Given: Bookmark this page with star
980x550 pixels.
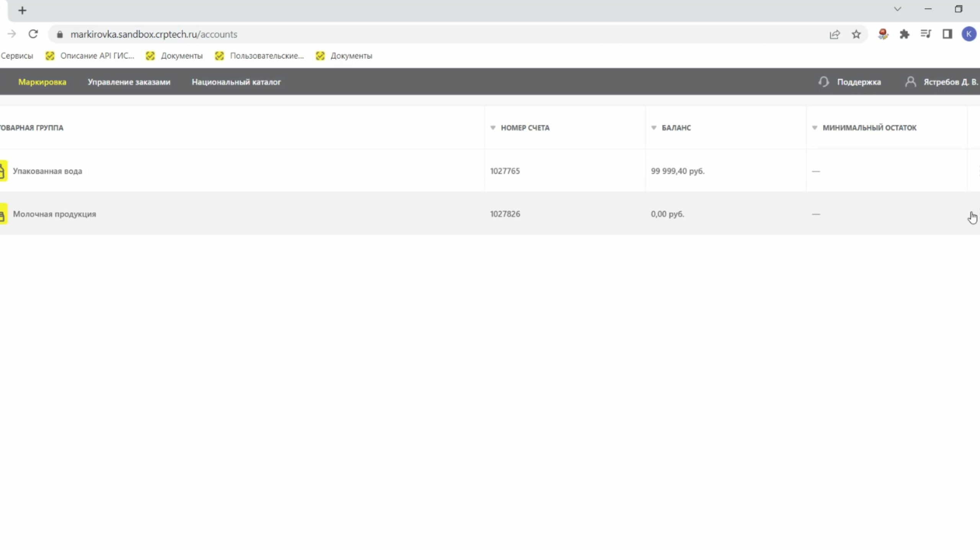Looking at the screenshot, I should click(856, 34).
